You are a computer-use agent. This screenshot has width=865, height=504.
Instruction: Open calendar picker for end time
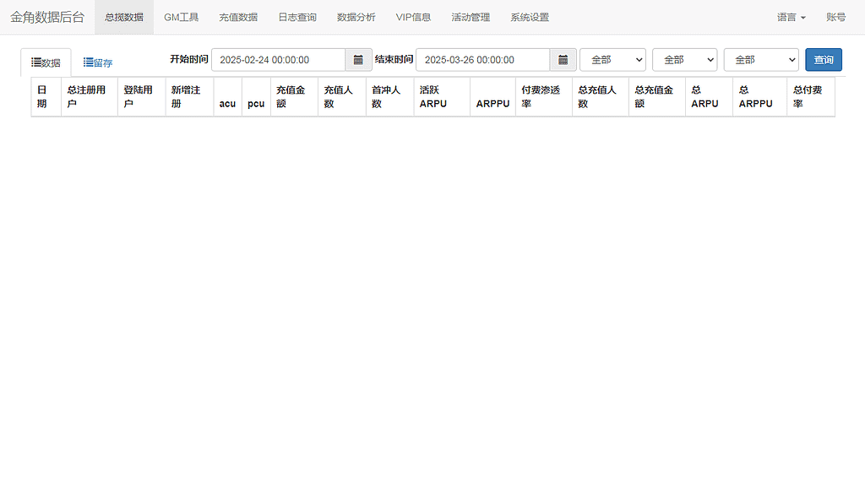click(563, 60)
